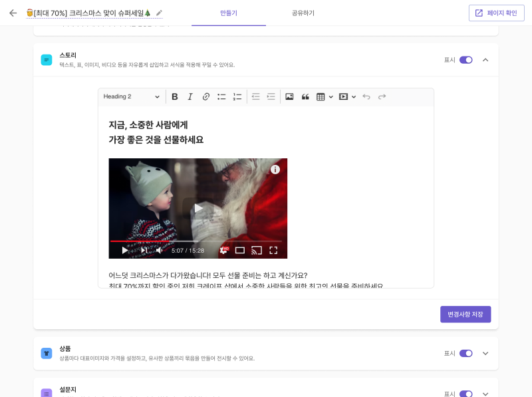This screenshot has height=397, width=532.
Task: Insert a table with the grid icon
Action: (321, 96)
